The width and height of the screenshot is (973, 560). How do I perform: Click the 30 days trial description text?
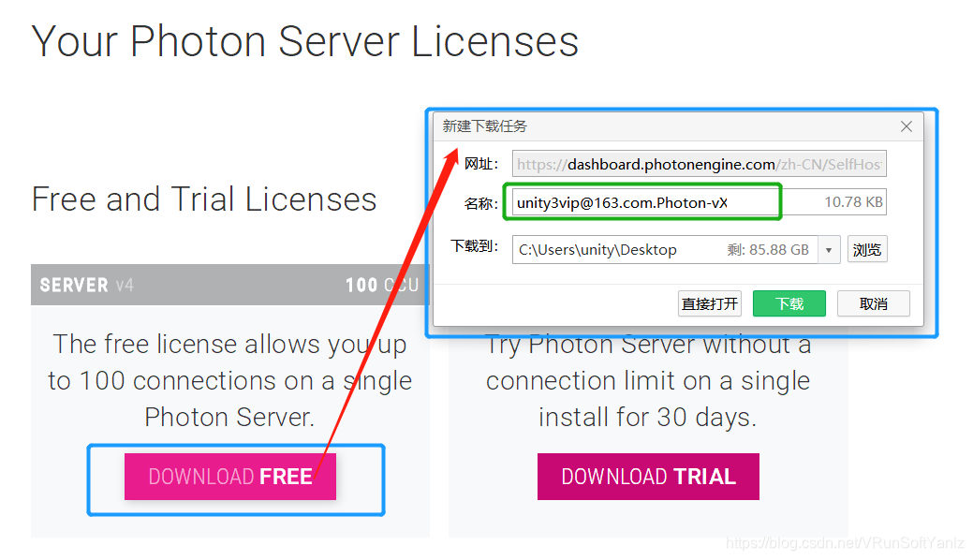648,380
